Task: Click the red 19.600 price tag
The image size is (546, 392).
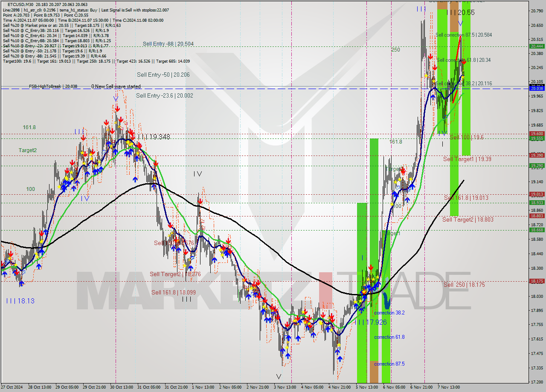Action: [x=537, y=134]
